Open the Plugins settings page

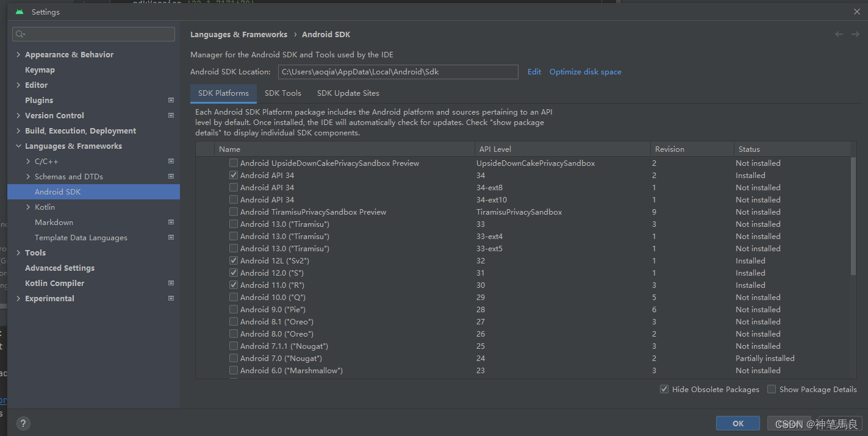pyautogui.click(x=39, y=100)
